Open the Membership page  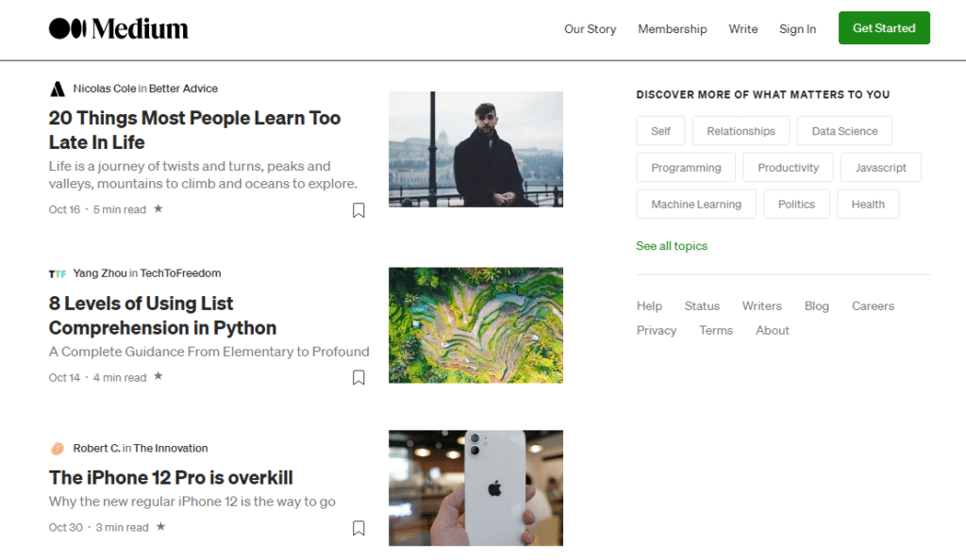672,29
